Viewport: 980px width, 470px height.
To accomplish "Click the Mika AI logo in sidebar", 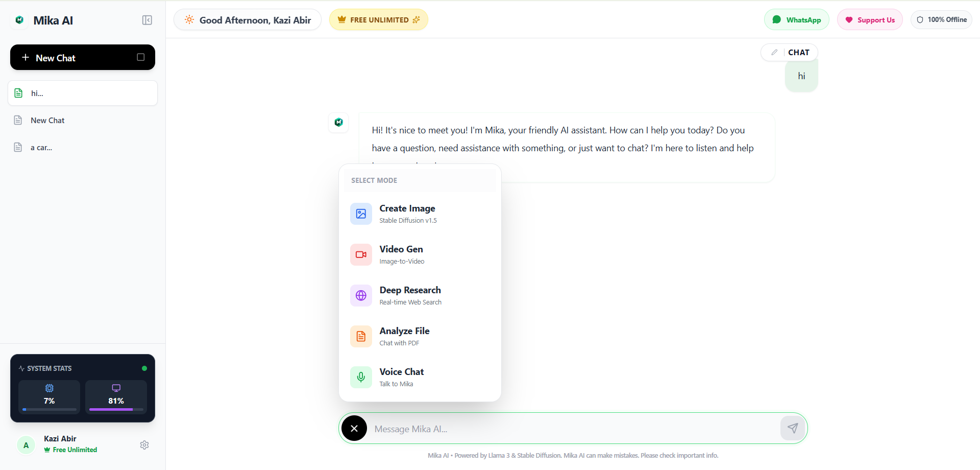I will pos(19,20).
